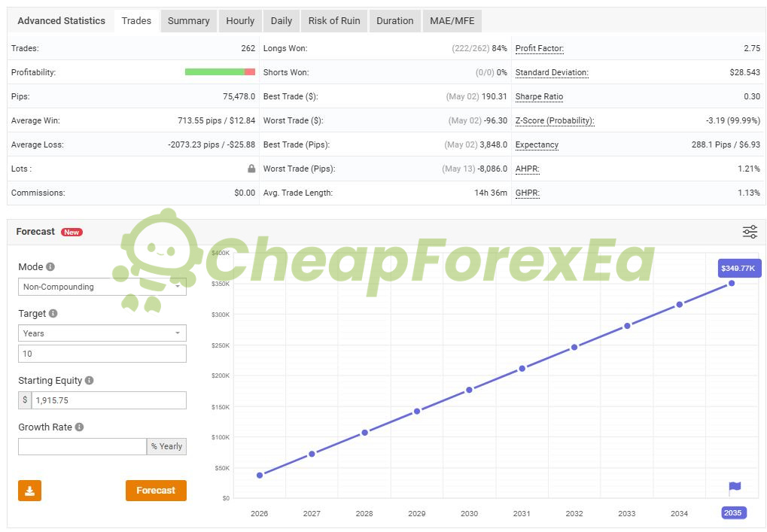The height and width of the screenshot is (532, 767).
Task: Click the GHPR value 1.13%
Action: tap(749, 193)
